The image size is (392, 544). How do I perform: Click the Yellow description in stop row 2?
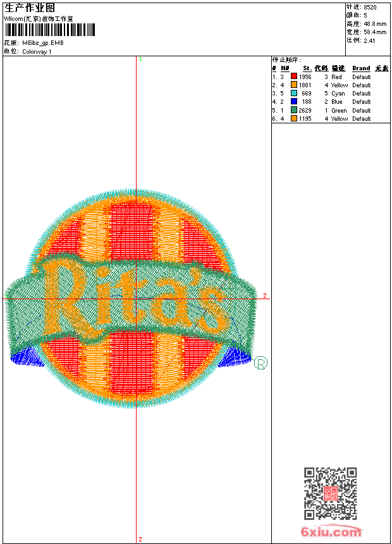point(340,85)
